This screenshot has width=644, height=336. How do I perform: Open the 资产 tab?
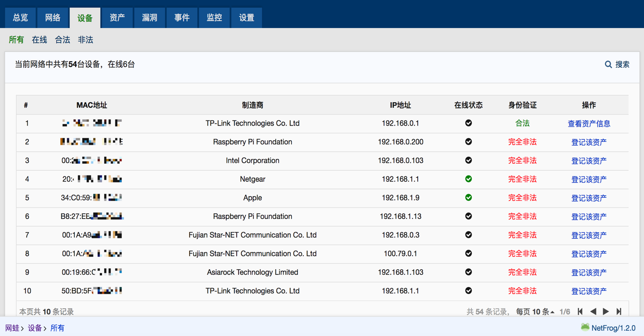[117, 18]
